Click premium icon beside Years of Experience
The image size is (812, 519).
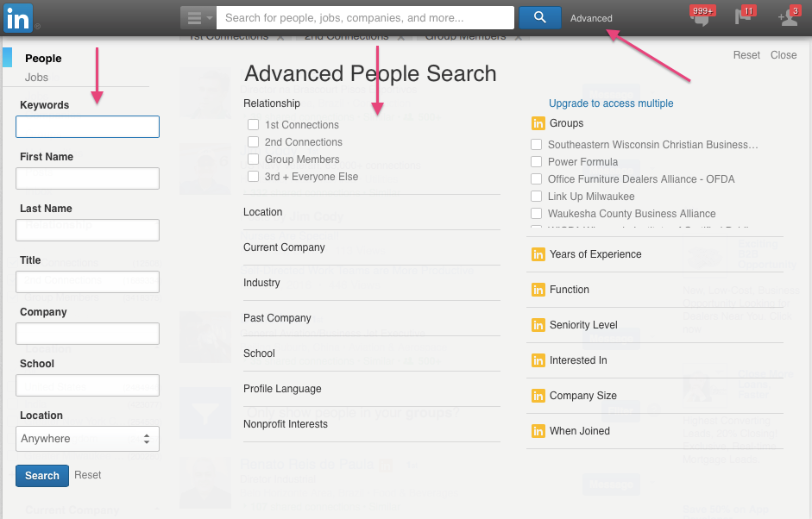(x=538, y=254)
